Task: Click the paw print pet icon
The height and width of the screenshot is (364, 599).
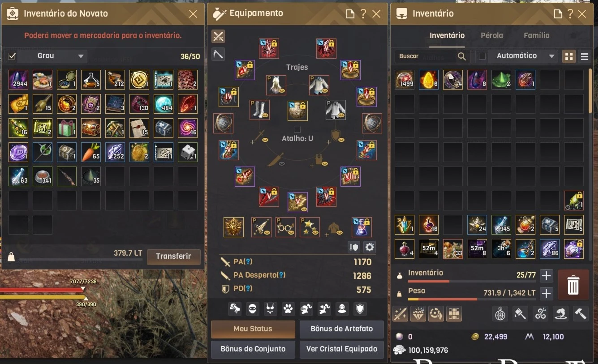Action: 289,308
